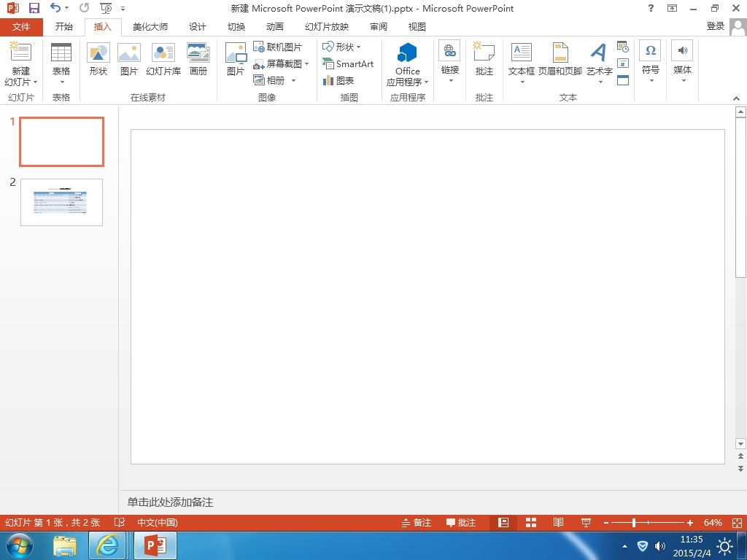Click the zoom percentage 64%
747x560 pixels.
(713, 523)
